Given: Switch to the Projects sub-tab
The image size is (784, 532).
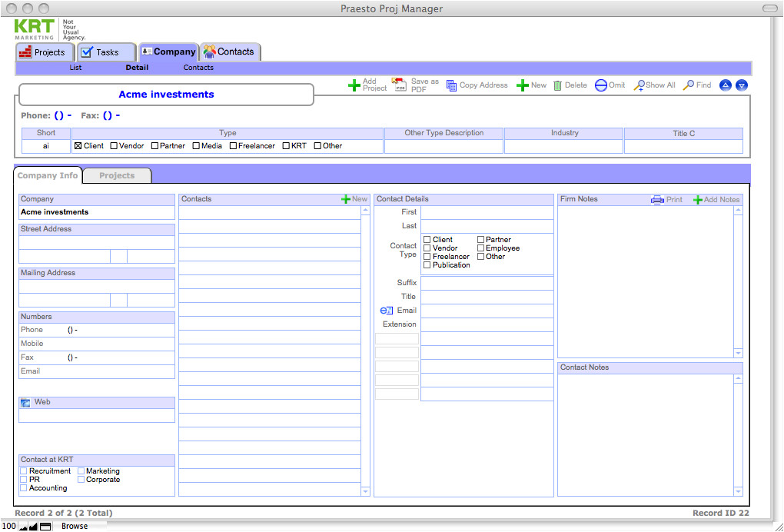Looking at the screenshot, I should click(x=117, y=175).
